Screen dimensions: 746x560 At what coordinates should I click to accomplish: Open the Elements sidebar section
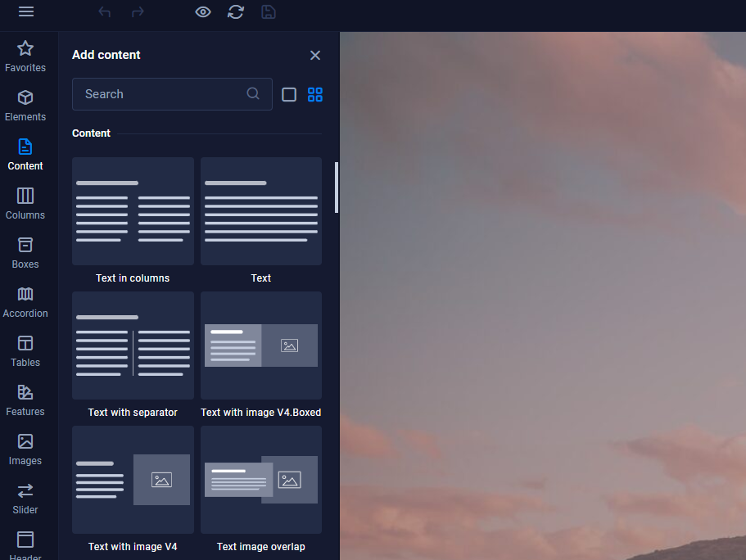(25, 106)
